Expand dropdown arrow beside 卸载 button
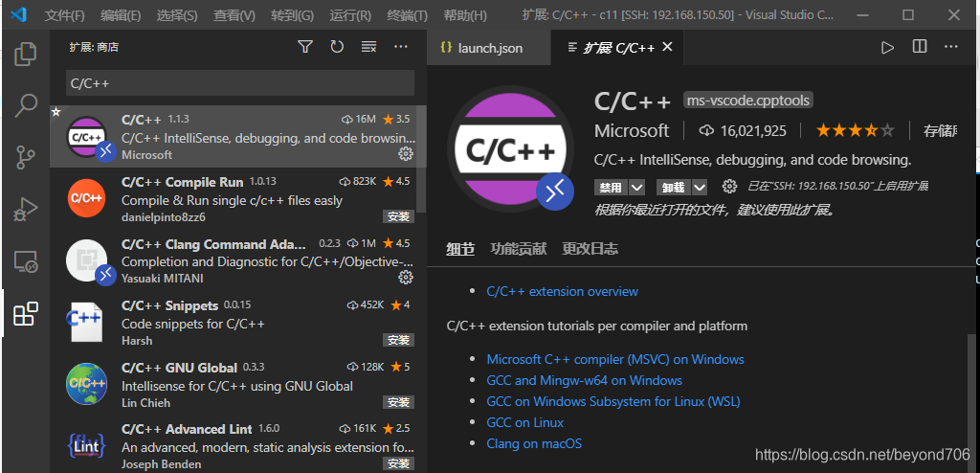 (700, 187)
